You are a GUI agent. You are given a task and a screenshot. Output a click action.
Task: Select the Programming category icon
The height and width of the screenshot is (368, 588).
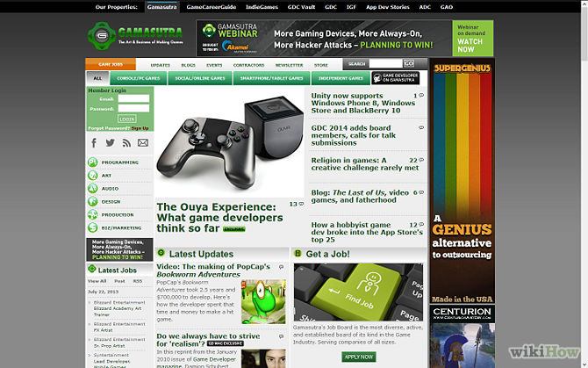93,162
